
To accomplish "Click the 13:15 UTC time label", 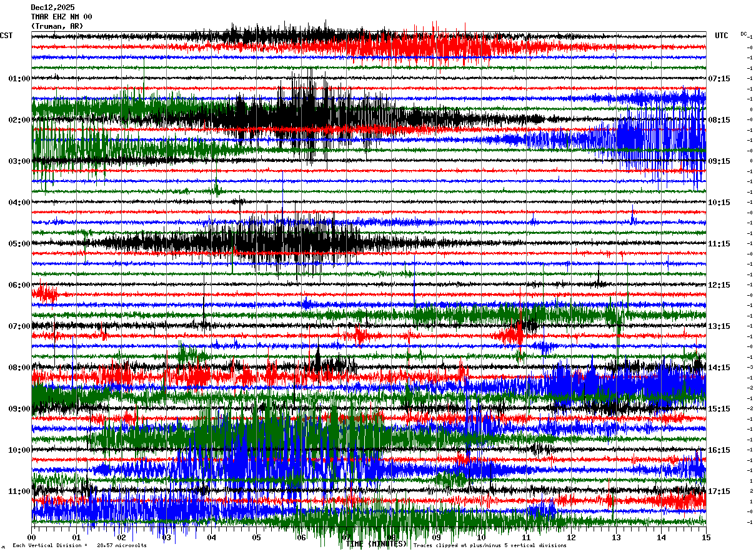I will point(719,326).
